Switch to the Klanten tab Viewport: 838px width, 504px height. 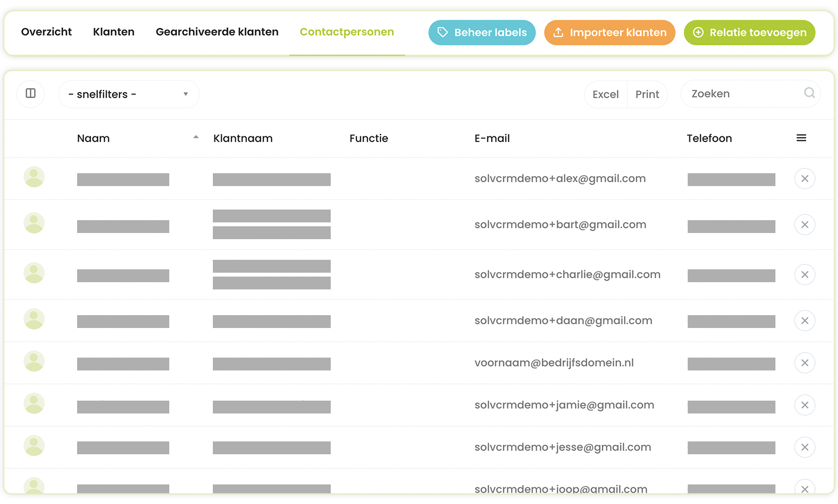tap(113, 32)
